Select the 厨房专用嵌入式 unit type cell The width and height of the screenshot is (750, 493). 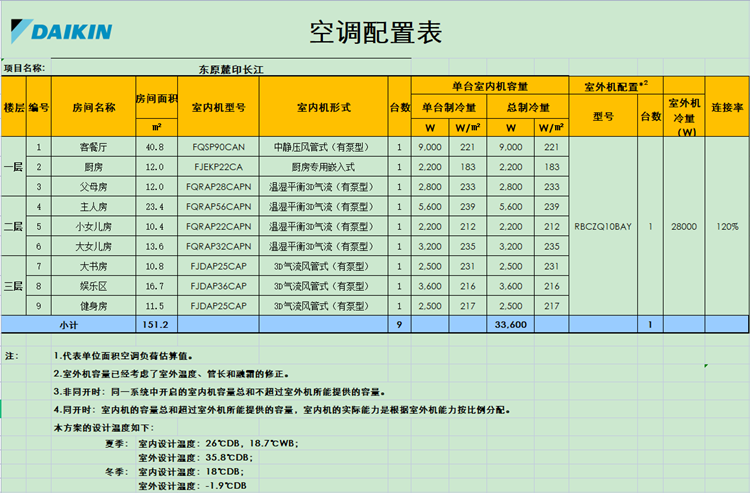(x=323, y=166)
